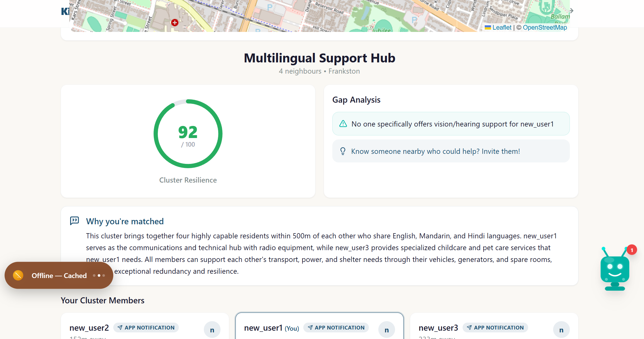Click the red hospital marker on map

point(175,22)
